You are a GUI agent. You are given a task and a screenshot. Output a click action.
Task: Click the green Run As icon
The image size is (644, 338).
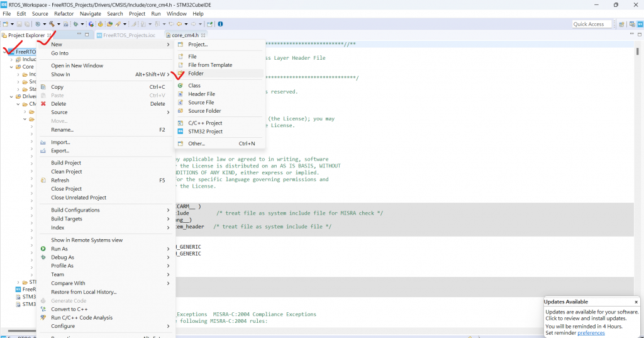(43, 249)
